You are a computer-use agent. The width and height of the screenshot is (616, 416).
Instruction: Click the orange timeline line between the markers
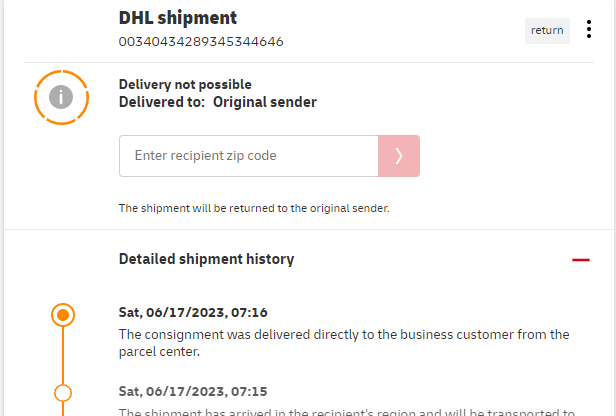point(63,355)
